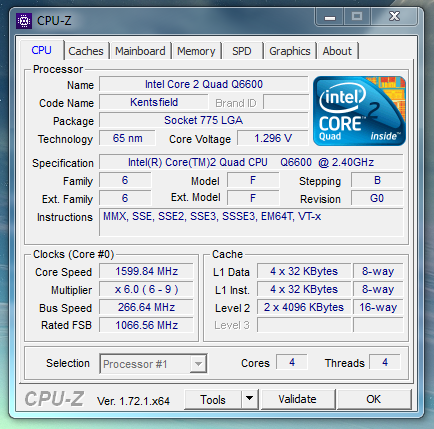
Task: Click the Validate button
Action: (x=297, y=399)
